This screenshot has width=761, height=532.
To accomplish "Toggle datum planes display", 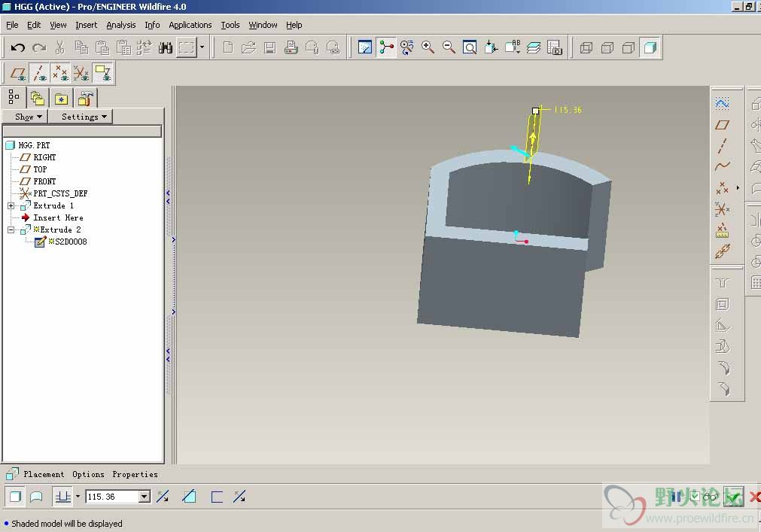I will 19,73.
